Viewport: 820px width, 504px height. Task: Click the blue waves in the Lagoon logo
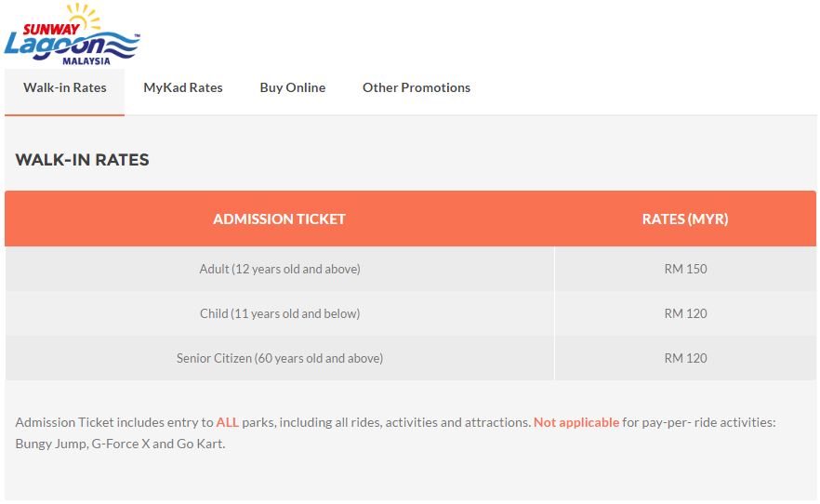(x=122, y=46)
